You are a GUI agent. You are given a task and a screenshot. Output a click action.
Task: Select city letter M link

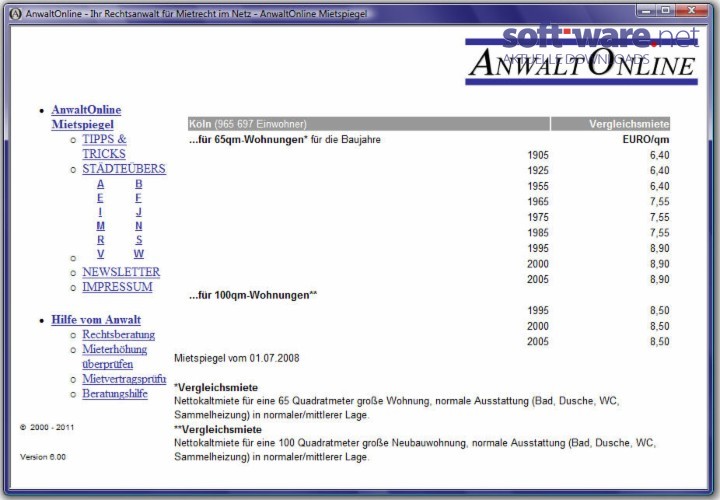coord(101,226)
